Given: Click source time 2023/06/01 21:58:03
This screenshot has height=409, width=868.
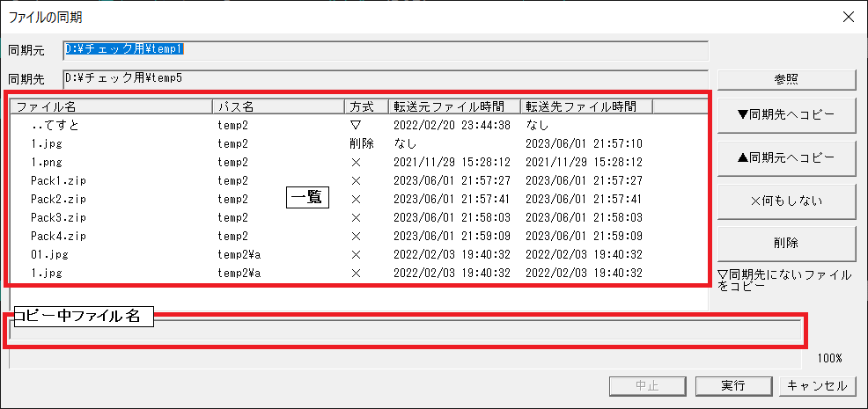Looking at the screenshot, I should coord(452,217).
